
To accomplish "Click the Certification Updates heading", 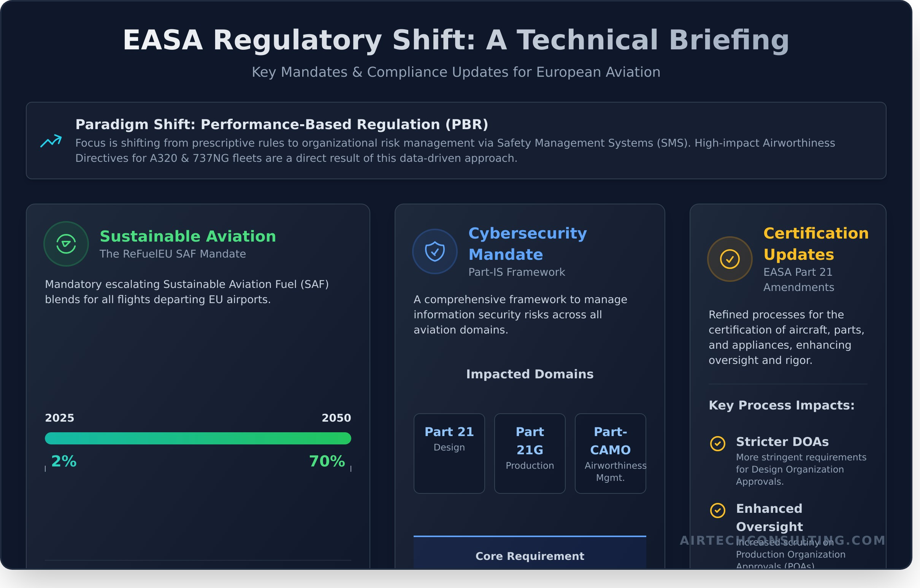I will tap(816, 243).
